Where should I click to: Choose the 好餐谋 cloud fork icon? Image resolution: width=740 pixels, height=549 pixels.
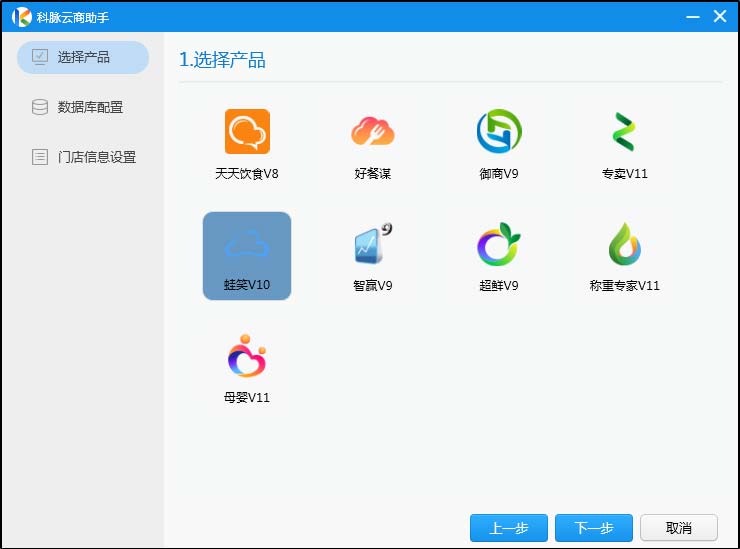372,131
